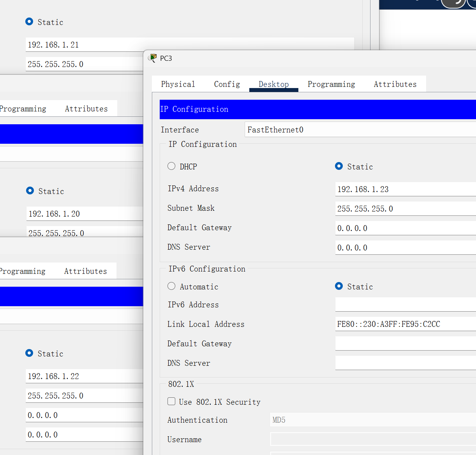The height and width of the screenshot is (455, 476).
Task: Select the Desktop tab in PC3
Action: 274,84
